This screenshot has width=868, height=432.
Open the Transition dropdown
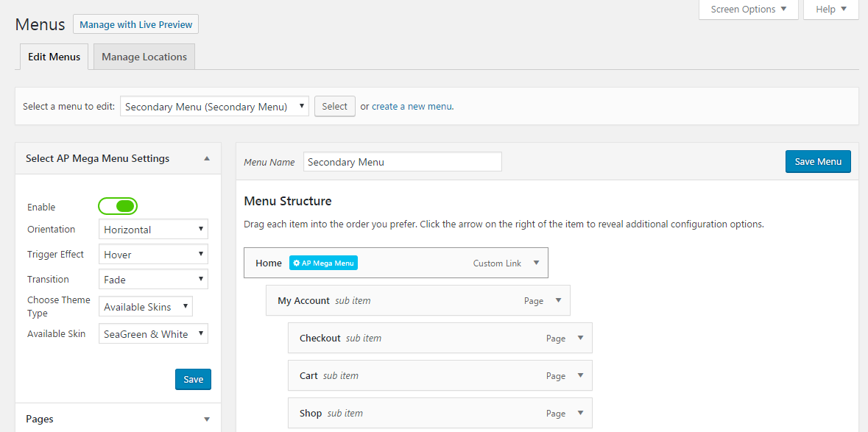click(153, 280)
